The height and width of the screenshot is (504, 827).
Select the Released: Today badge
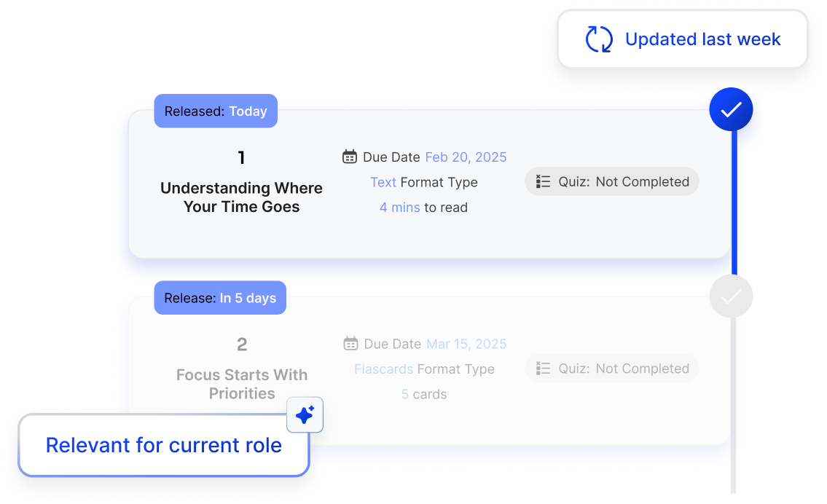point(216,111)
